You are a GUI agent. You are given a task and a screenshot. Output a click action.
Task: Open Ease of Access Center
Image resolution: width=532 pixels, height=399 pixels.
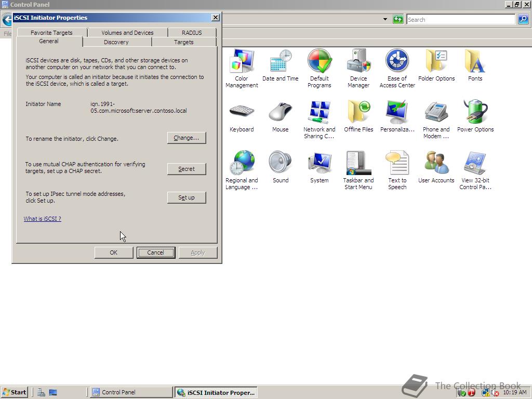pyautogui.click(x=397, y=68)
